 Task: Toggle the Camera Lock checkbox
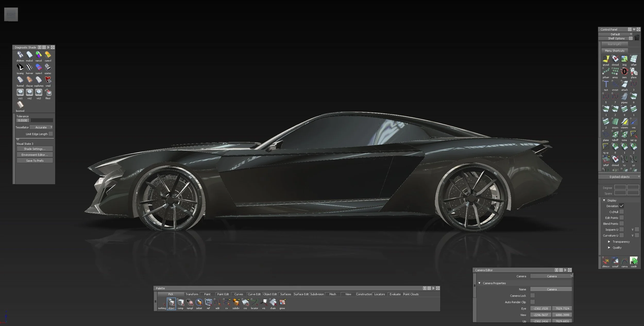pyautogui.click(x=532, y=296)
